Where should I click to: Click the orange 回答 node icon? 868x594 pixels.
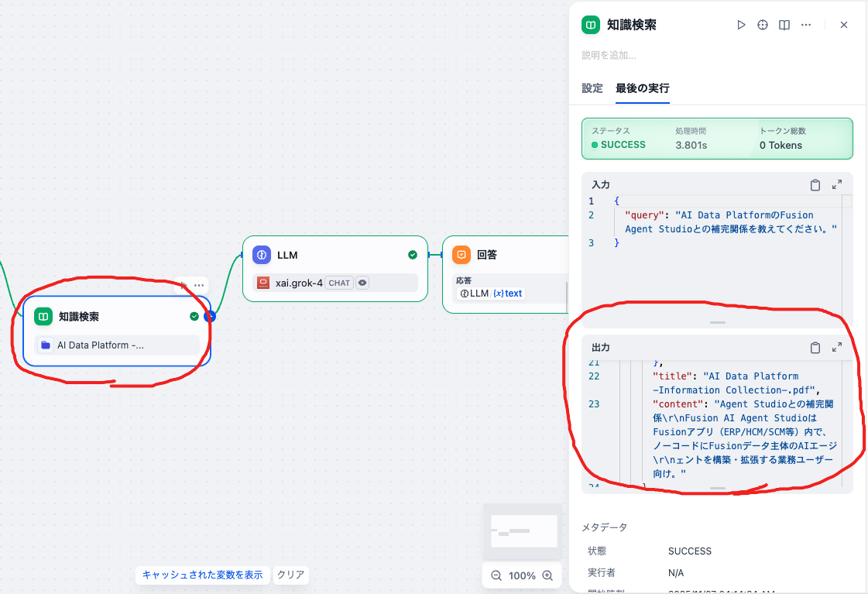[x=461, y=255]
